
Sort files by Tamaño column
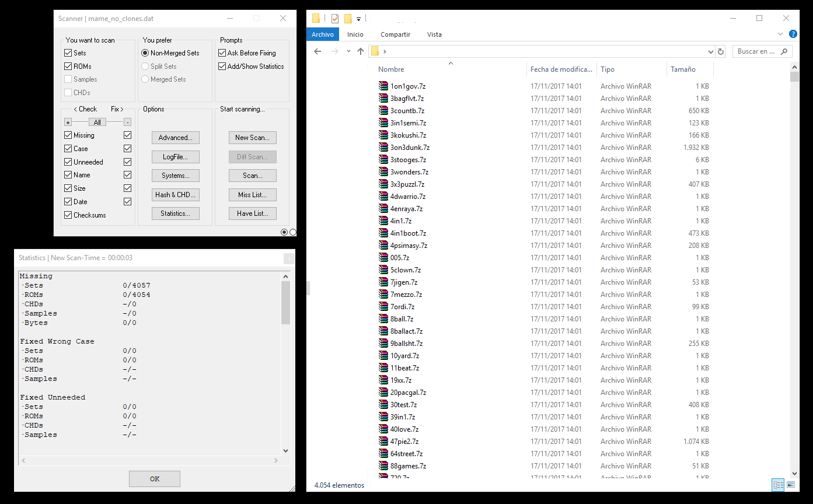683,69
